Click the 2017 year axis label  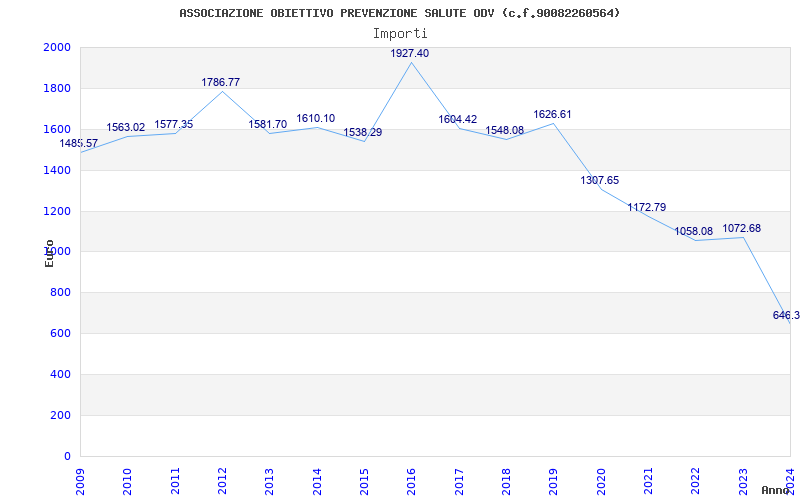pos(459,482)
